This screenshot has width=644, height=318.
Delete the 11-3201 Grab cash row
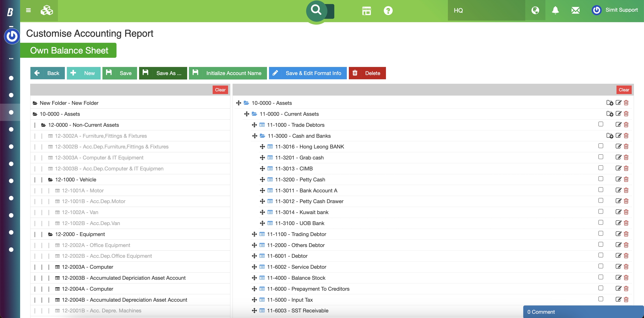point(626,157)
